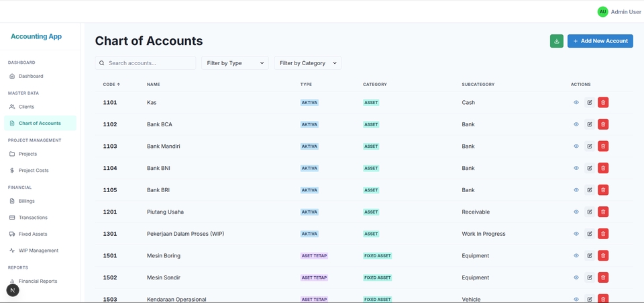Click the AU user avatar
This screenshot has height=303, width=644.
tap(602, 12)
